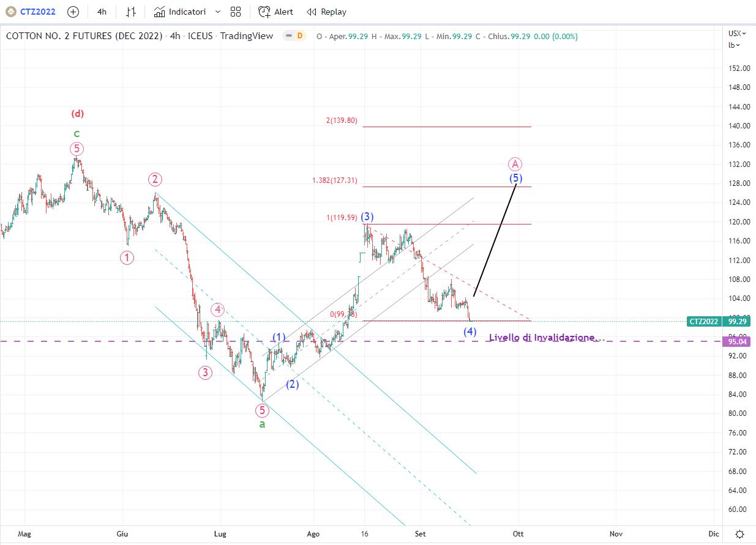
Task: Select the blue (5) wave label
Action: pos(516,178)
